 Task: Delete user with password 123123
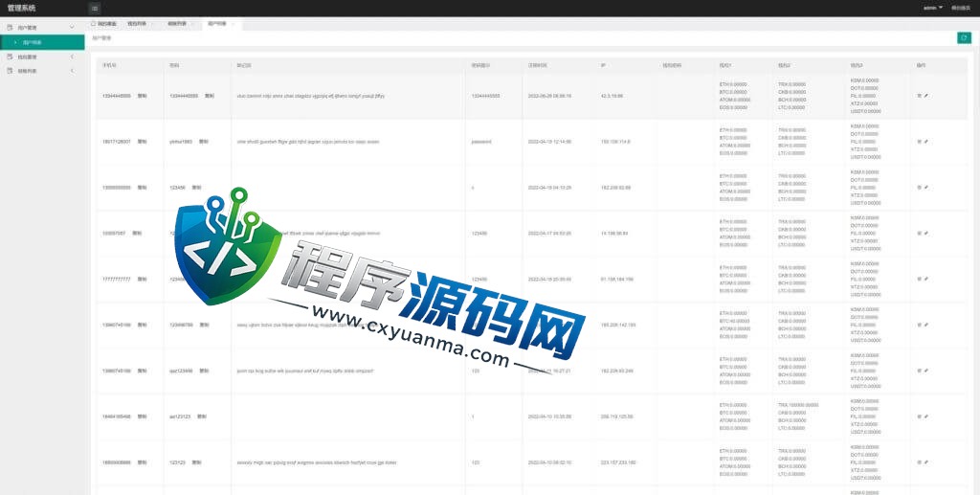pyautogui.click(x=919, y=462)
